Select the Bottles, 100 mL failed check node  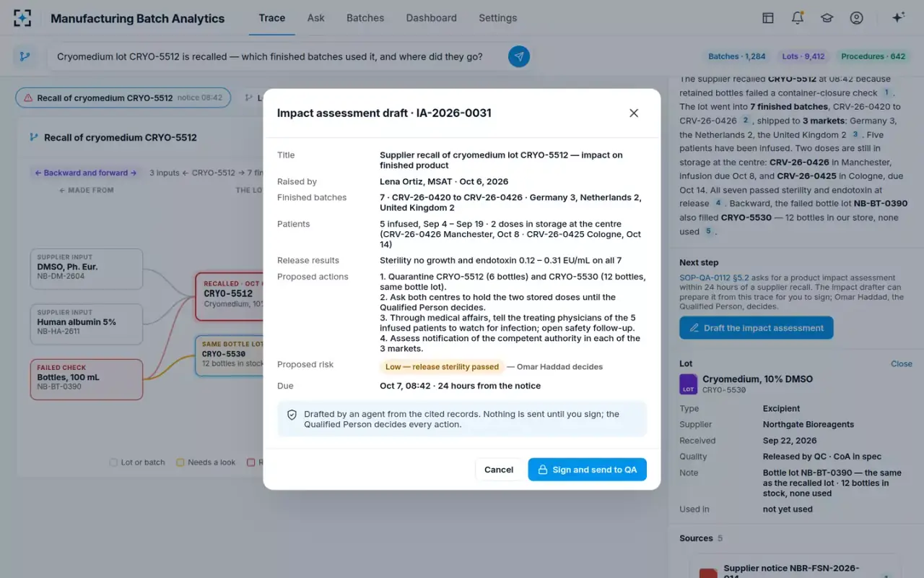click(87, 379)
